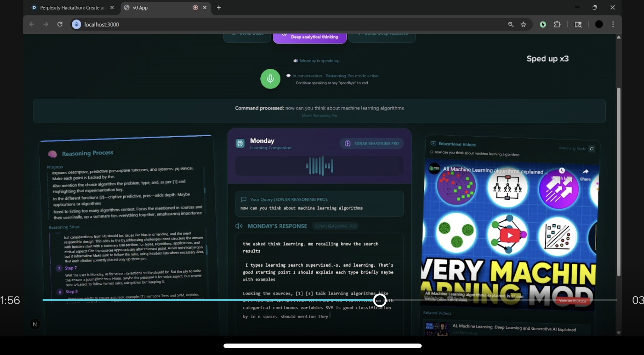Click the YouTube play button on video

pyautogui.click(x=509, y=235)
